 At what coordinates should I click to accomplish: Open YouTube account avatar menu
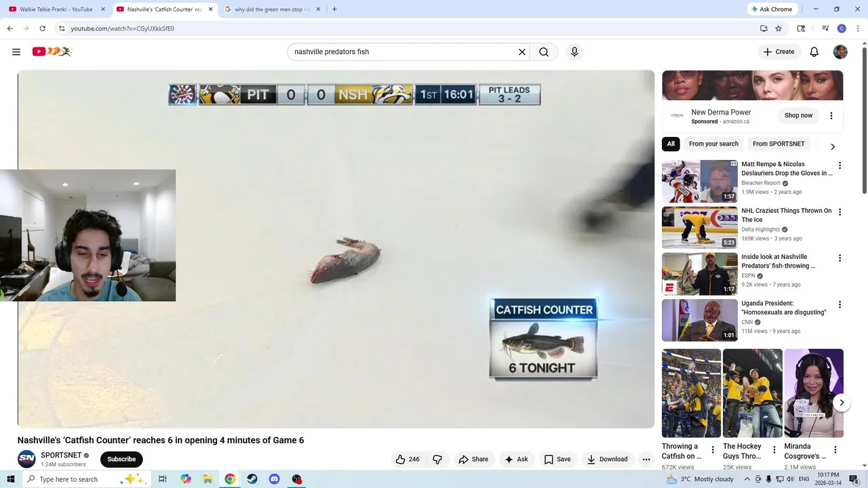840,52
